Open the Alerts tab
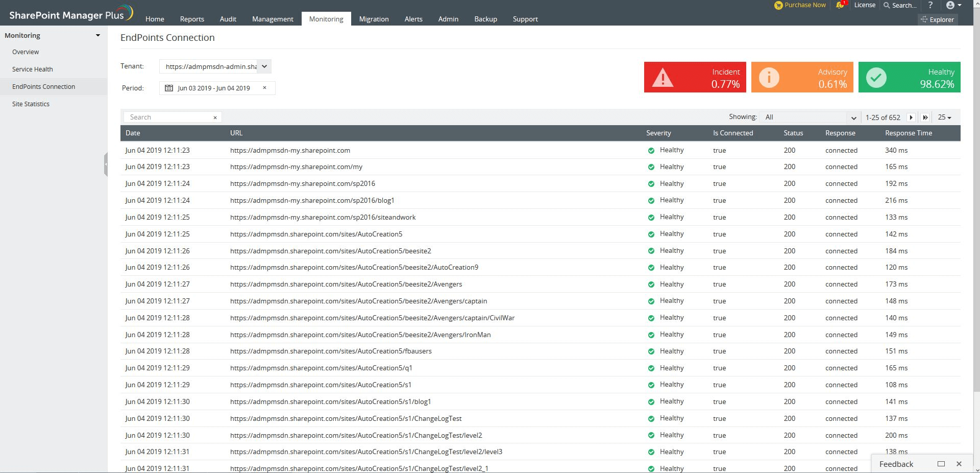980x473 pixels. coord(413,19)
